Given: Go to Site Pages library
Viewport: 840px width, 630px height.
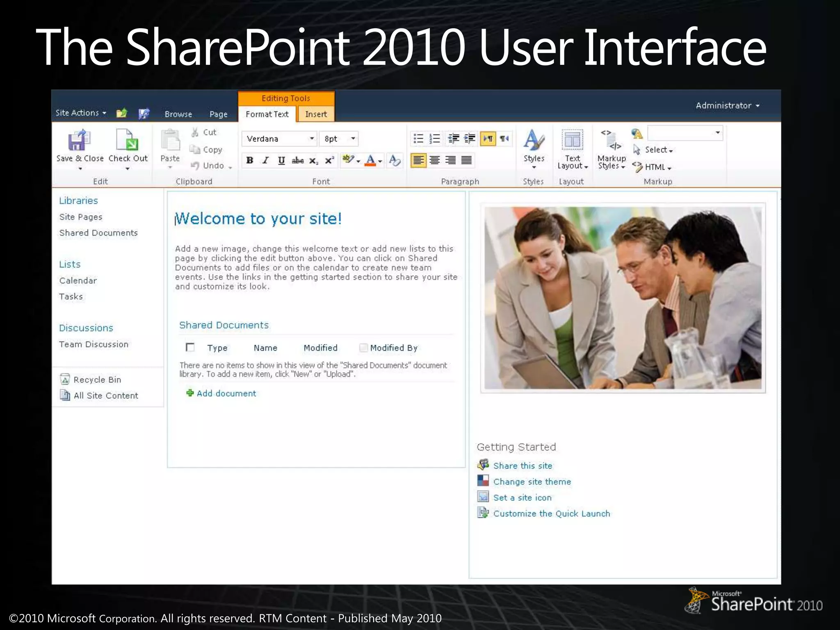Looking at the screenshot, I should [x=81, y=217].
